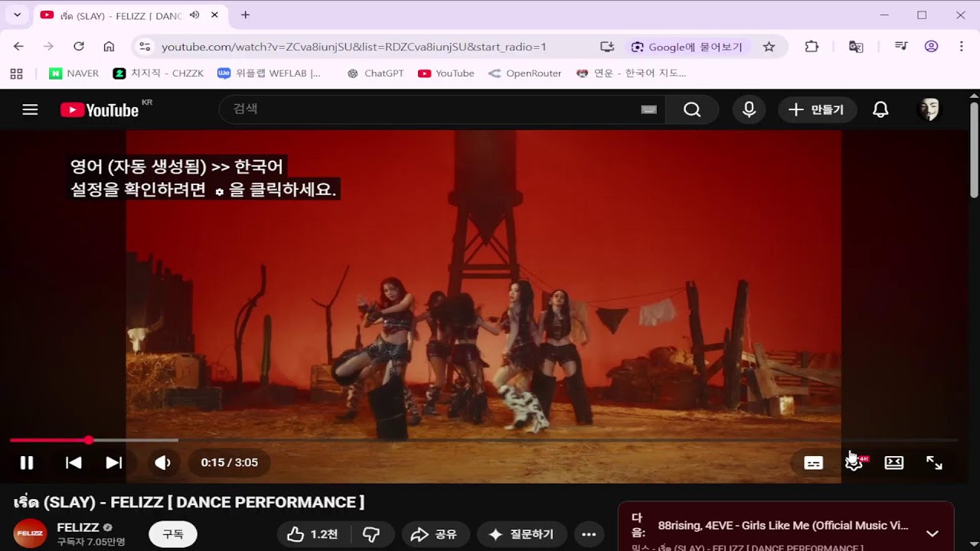Open the apps grid bookmark icon
The height and width of the screenshot is (551, 980).
click(x=16, y=73)
